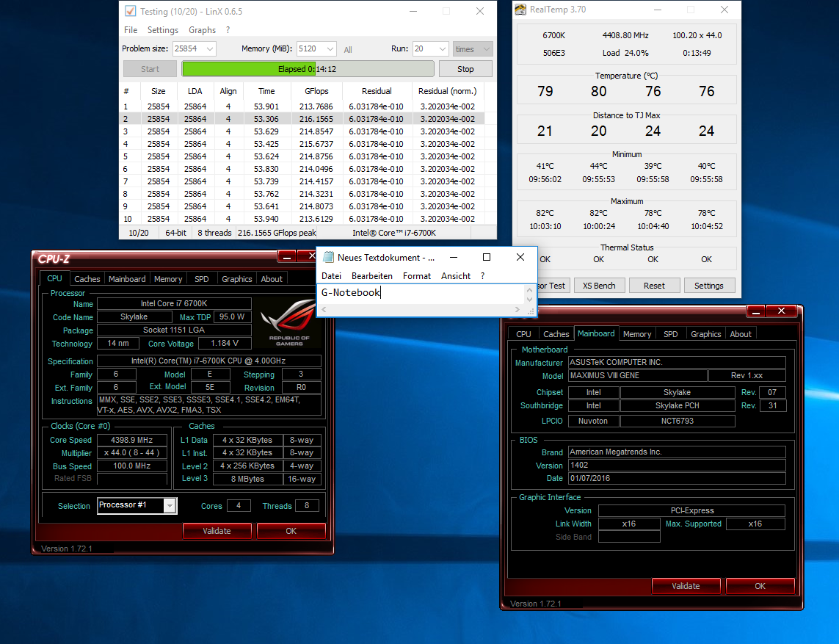Open the Memory (MiB) dropdown
Screen dimensions: 839x644
point(330,49)
